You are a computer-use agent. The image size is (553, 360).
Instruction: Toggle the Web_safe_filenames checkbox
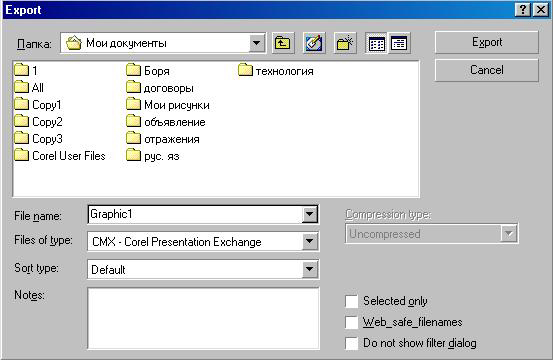(x=352, y=322)
